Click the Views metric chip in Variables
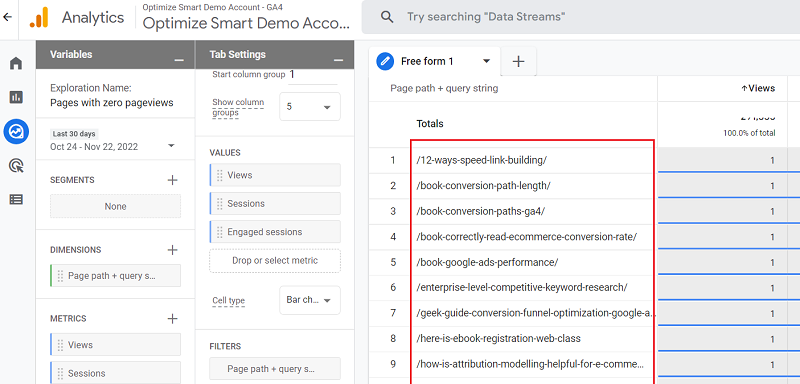800x384 pixels. [115, 345]
